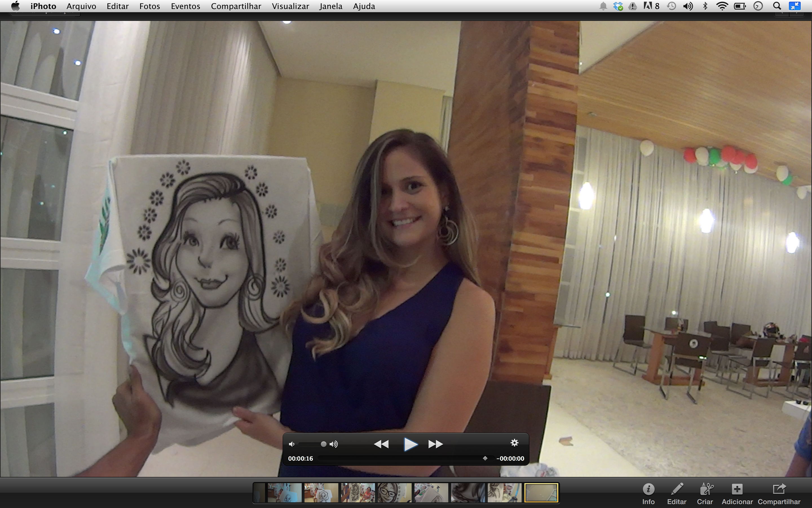Exit full screen with blue arrows icon
The image size is (812, 508).
794,6
